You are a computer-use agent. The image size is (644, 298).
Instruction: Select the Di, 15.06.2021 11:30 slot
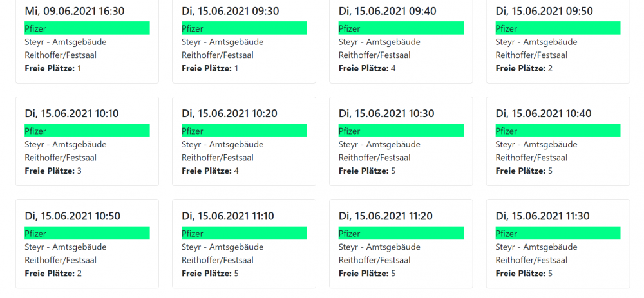(x=558, y=244)
